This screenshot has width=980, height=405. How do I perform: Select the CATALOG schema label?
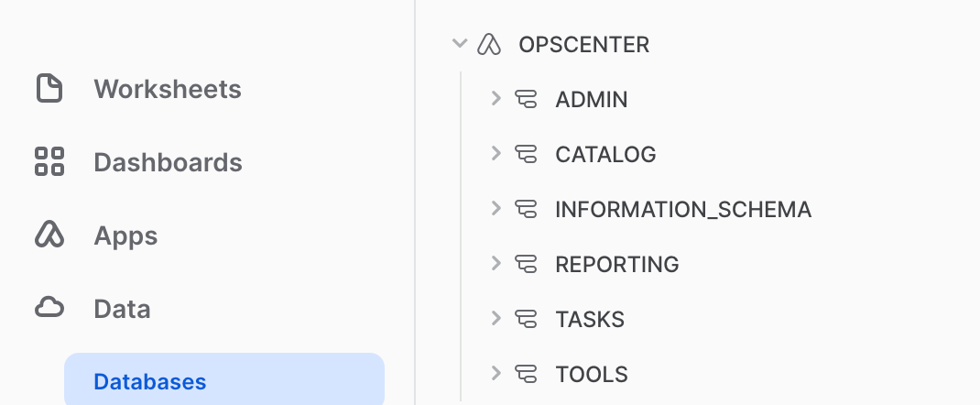pos(605,154)
